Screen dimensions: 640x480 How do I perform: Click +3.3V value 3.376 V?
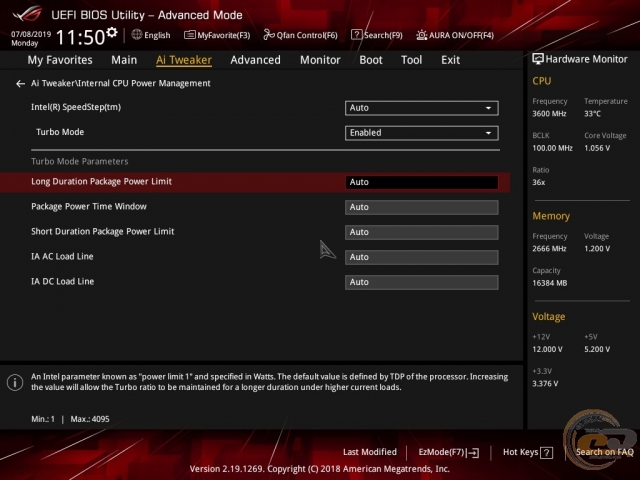coord(545,384)
